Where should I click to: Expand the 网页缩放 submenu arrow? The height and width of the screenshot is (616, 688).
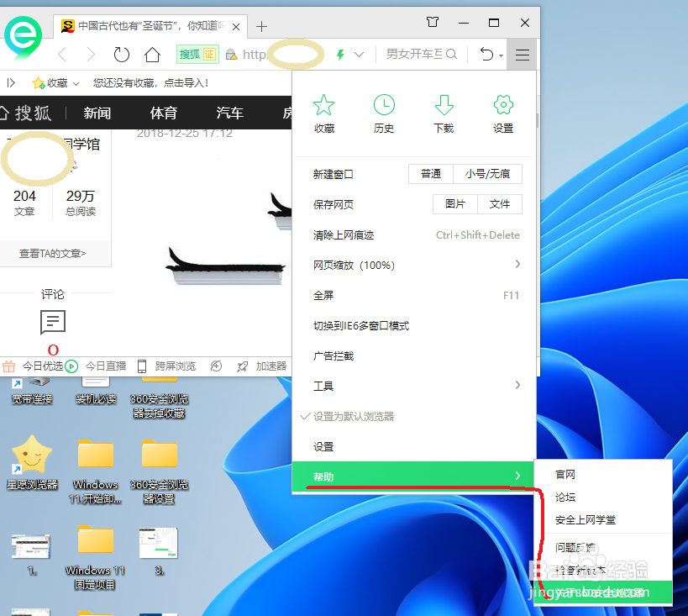[x=517, y=264]
